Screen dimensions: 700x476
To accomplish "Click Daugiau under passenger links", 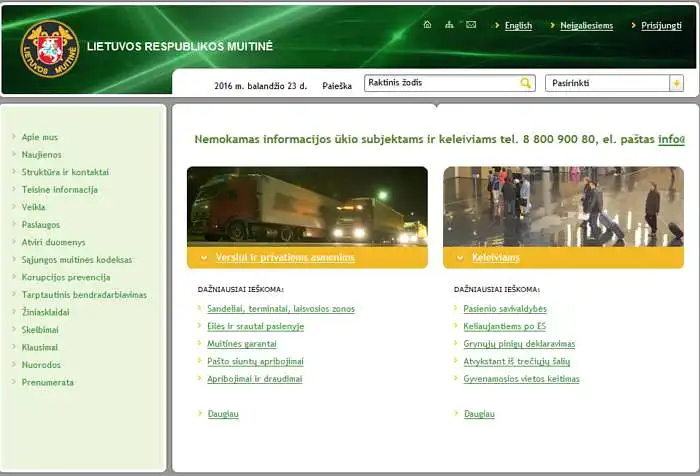I will pos(479,414).
